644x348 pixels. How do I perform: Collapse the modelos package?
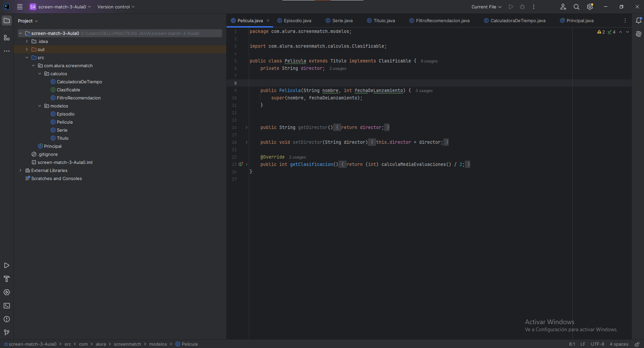click(40, 106)
